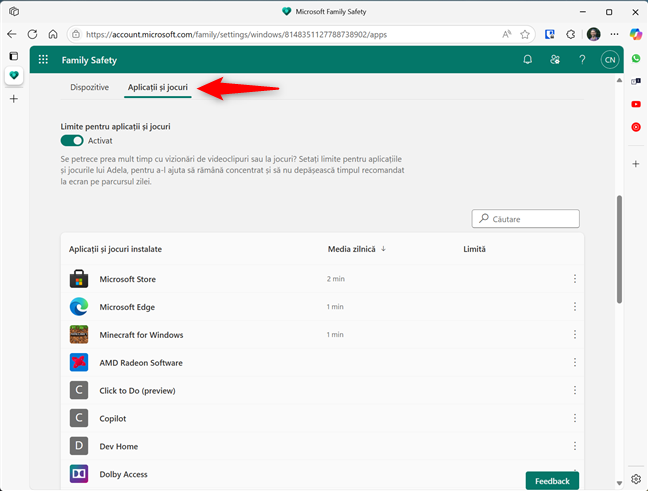648x491 pixels.
Task: Click the Minecraft for Windows icon
Action: 79,334
